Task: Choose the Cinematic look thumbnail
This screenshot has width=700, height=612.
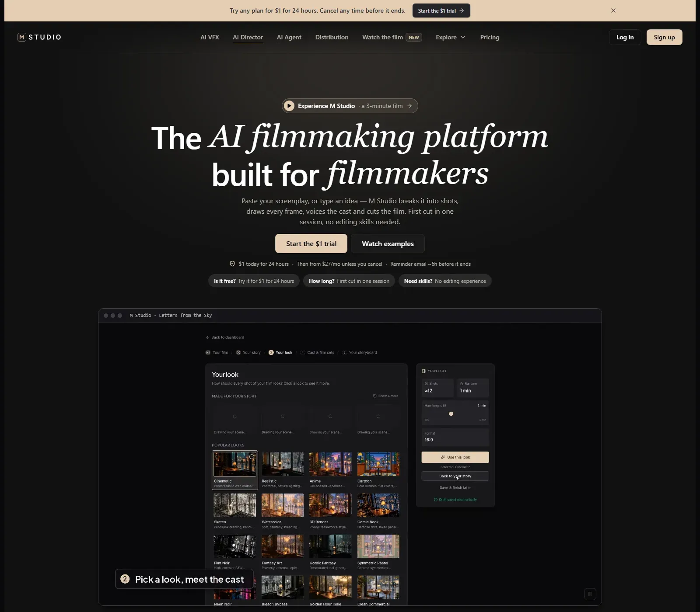Action: [x=235, y=464]
